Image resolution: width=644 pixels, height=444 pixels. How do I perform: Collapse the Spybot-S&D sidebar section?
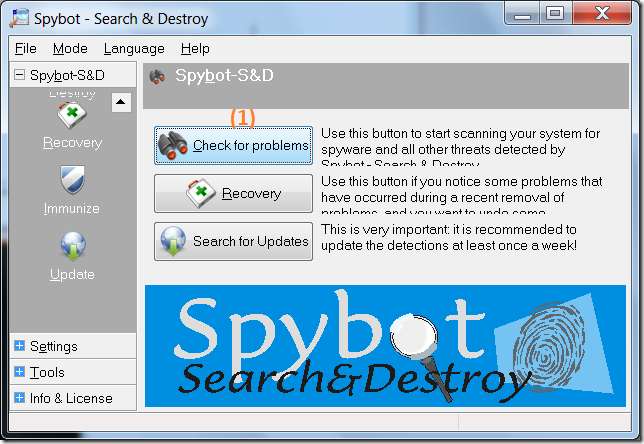point(19,75)
